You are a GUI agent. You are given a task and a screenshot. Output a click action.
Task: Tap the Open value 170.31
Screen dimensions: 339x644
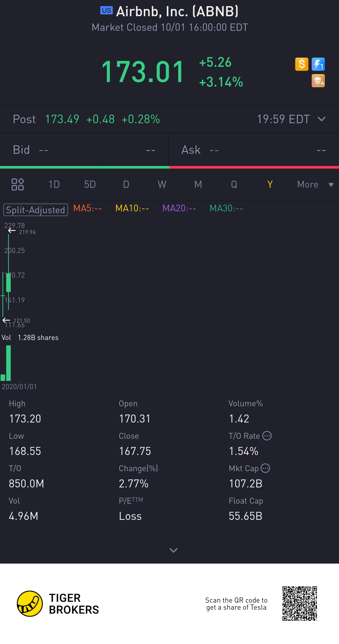pyautogui.click(x=135, y=419)
